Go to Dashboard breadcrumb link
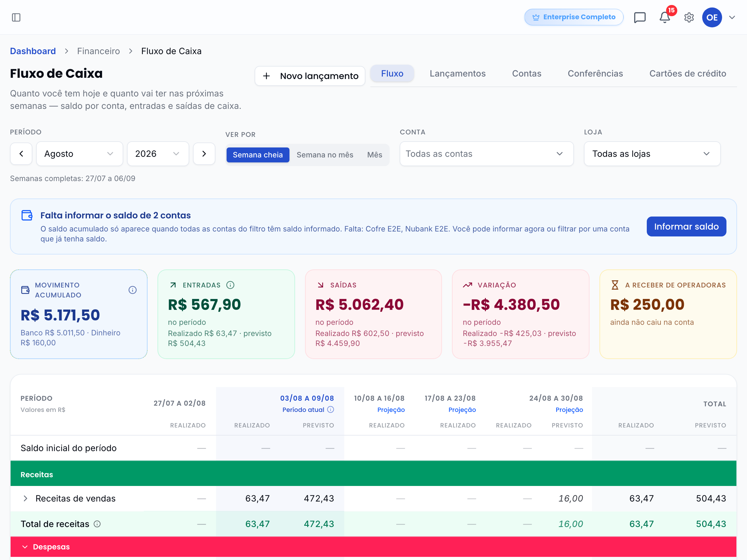This screenshot has height=560, width=747. point(33,51)
